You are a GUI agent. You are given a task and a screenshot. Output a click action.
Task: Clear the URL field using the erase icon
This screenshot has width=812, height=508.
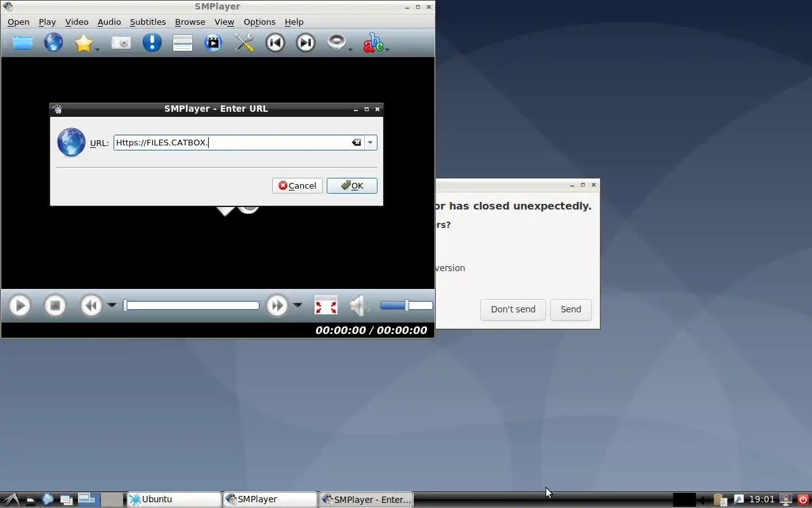pos(357,143)
